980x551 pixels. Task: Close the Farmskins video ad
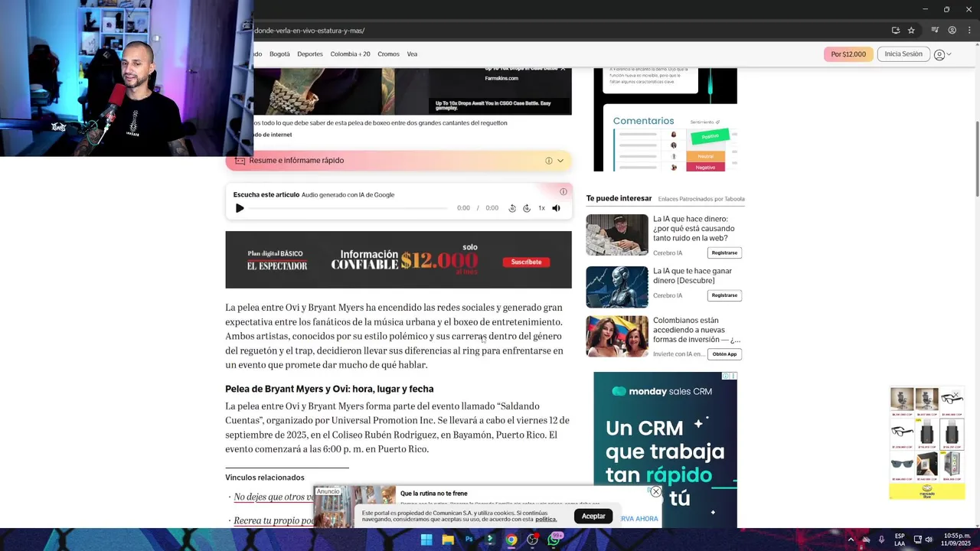pyautogui.click(x=563, y=70)
